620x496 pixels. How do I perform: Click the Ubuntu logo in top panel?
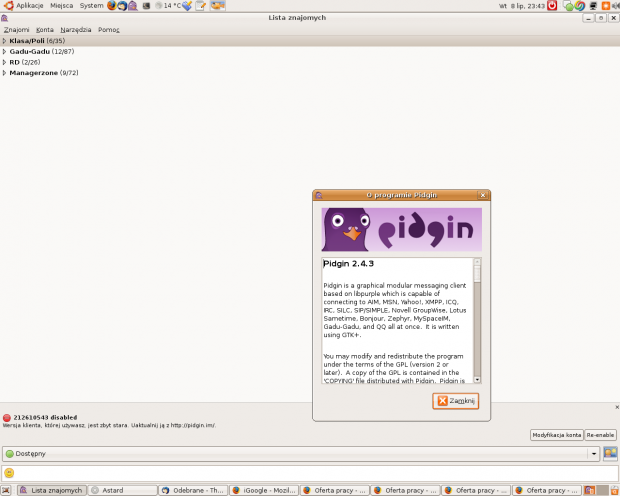[8, 6]
